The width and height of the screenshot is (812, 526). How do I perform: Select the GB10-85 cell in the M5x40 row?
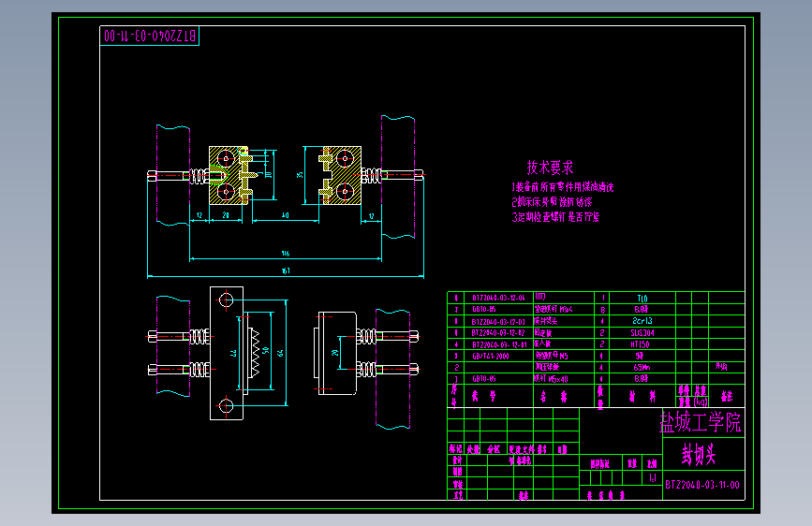(483, 379)
